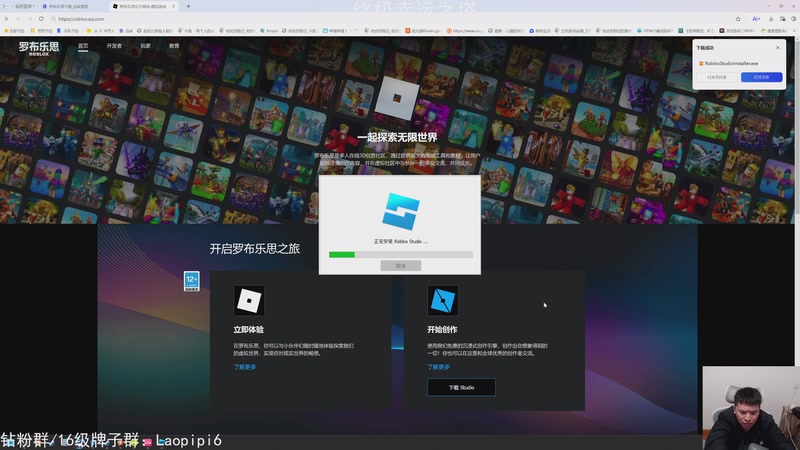Click the 打开文件 blue button in the download popup

point(761,77)
